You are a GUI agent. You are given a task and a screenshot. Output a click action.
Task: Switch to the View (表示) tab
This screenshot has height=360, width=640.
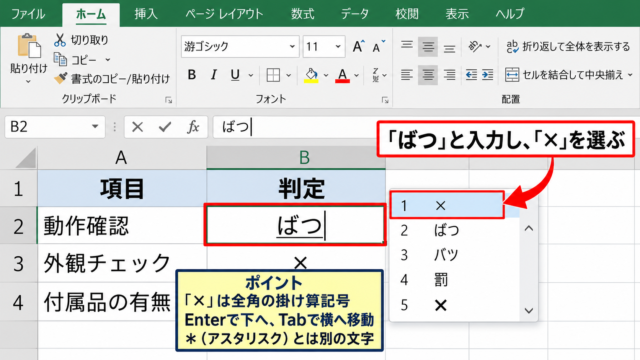point(457,14)
